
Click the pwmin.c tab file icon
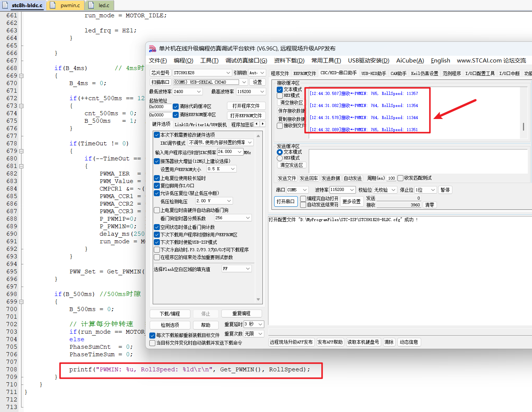click(53, 5)
